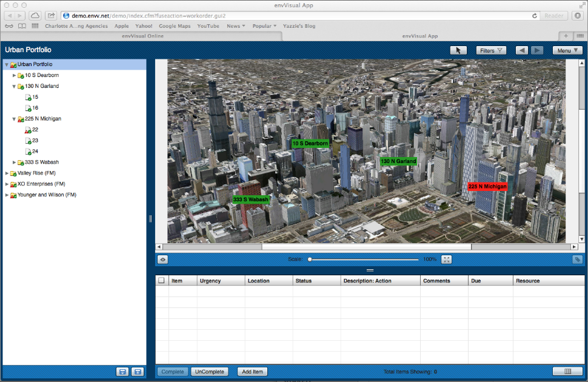
Task: Expand the Valley Rise (FM) node
Action: 7,173
